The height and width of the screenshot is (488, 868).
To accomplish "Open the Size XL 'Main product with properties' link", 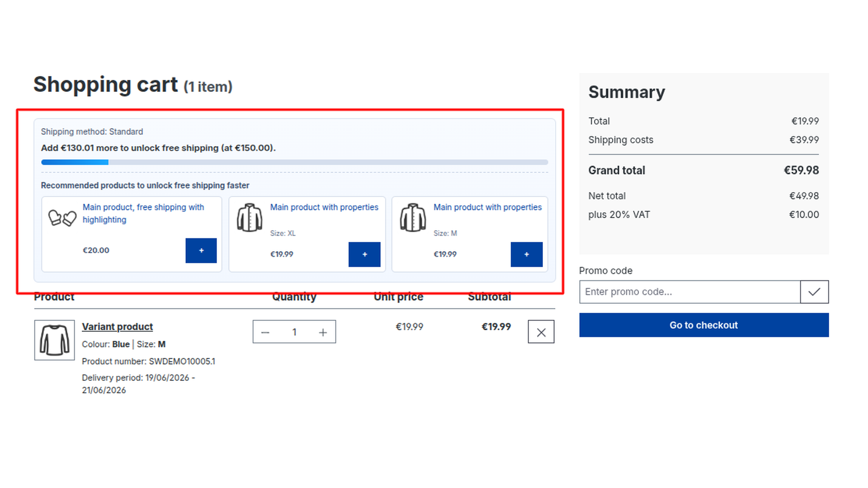I will coord(324,207).
